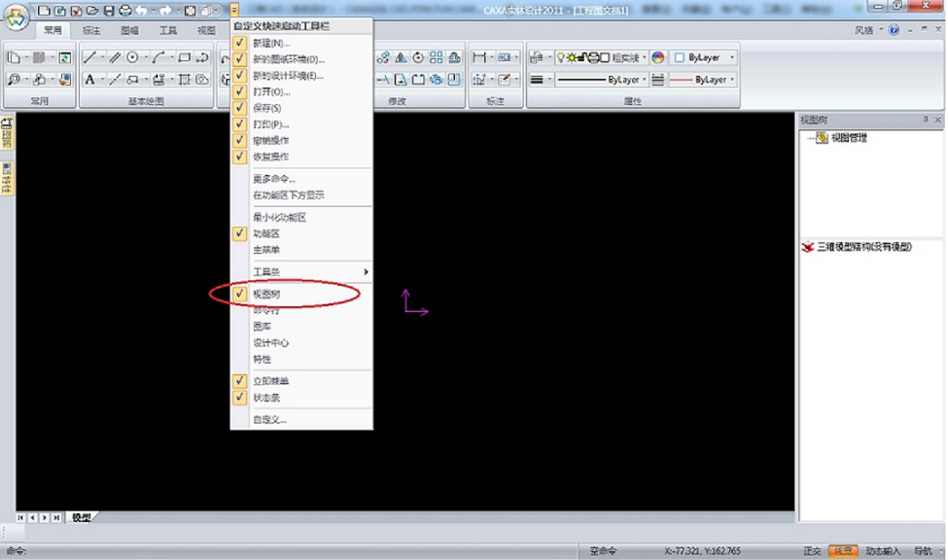Click Open folder icon in quick access bar
Image resolution: width=948 pixels, height=560 pixels.
click(92, 11)
